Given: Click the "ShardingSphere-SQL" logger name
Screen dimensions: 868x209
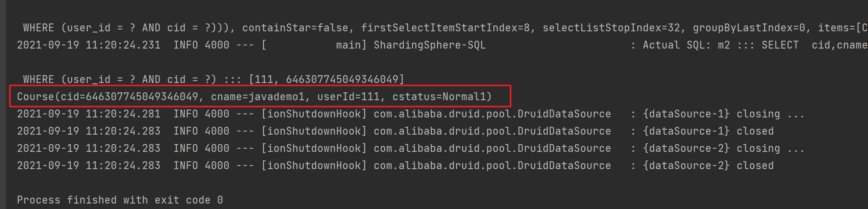Looking at the screenshot, I should pos(430,45).
